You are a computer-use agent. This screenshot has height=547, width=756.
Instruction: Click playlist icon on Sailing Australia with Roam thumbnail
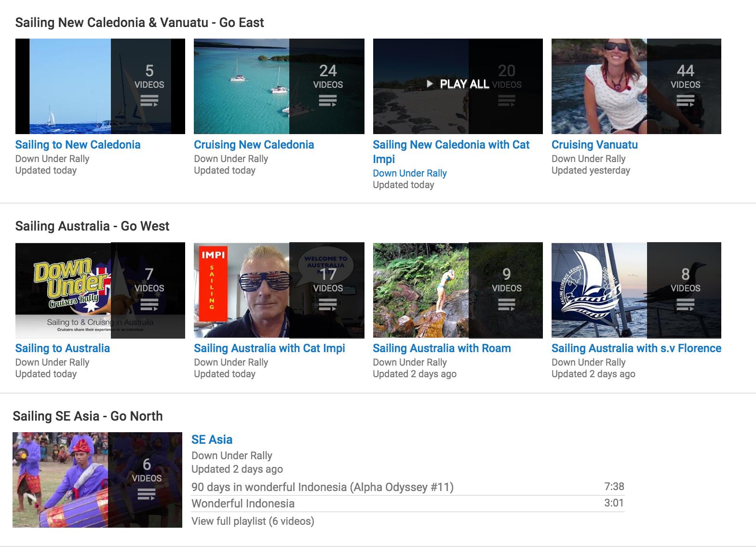(x=506, y=304)
